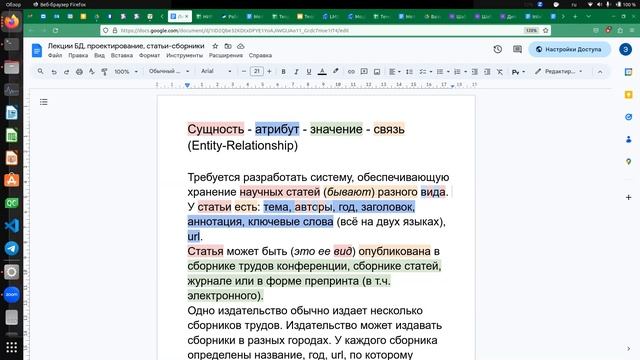The image size is (640, 360).
Task: Open Visual Studio Code from the dock
Action: point(11,226)
